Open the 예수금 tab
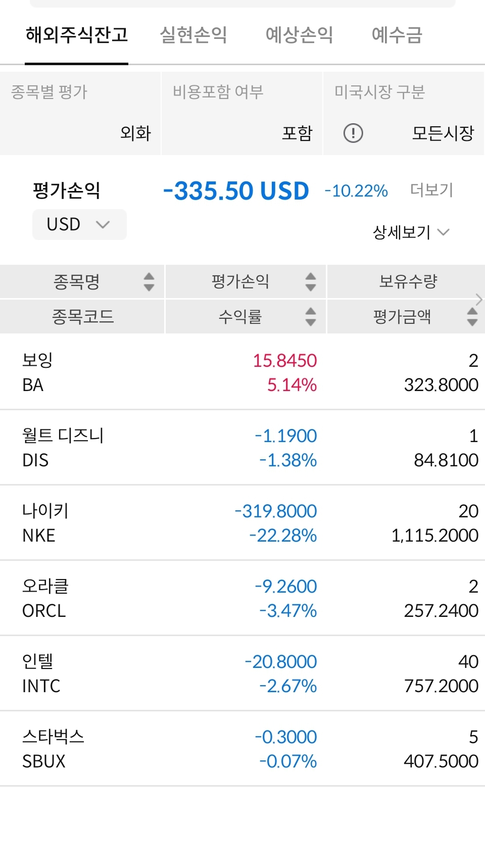The image size is (485, 868). [397, 35]
